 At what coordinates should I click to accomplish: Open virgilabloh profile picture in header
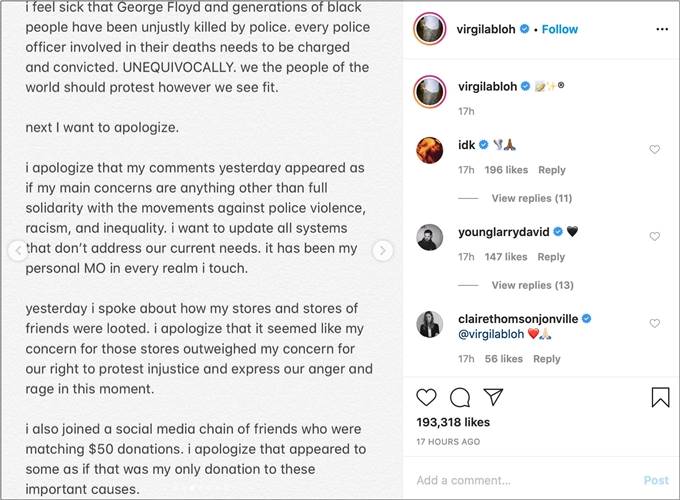[429, 29]
